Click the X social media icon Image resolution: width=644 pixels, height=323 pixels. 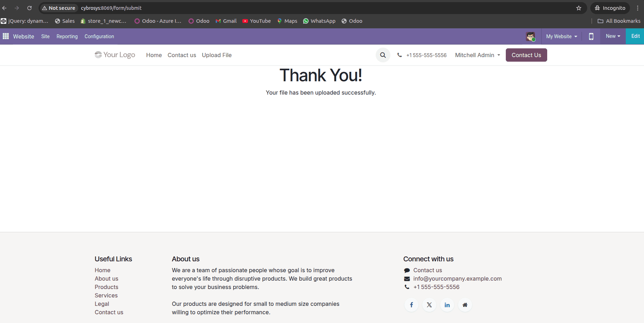coord(429,305)
